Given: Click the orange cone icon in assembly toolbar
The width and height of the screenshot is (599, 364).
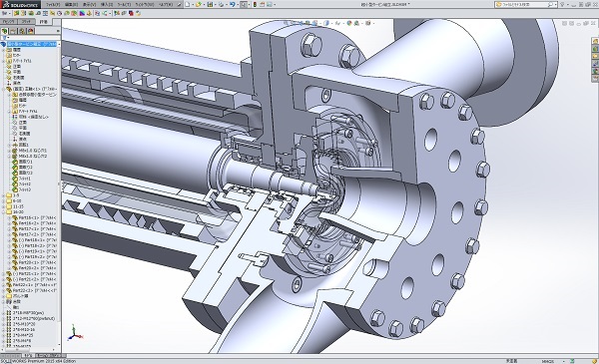Looking at the screenshot, I should click(x=89, y=13).
